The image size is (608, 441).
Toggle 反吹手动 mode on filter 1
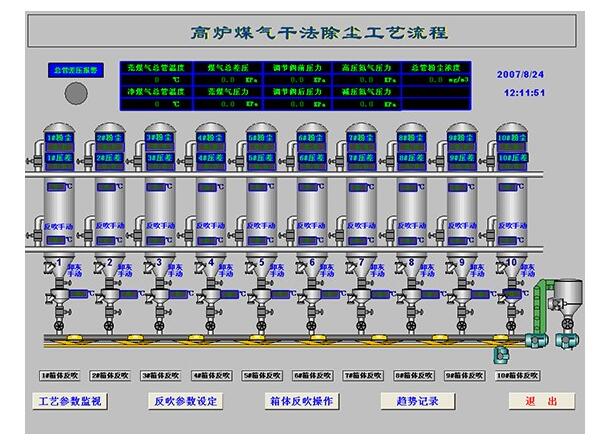59,227
